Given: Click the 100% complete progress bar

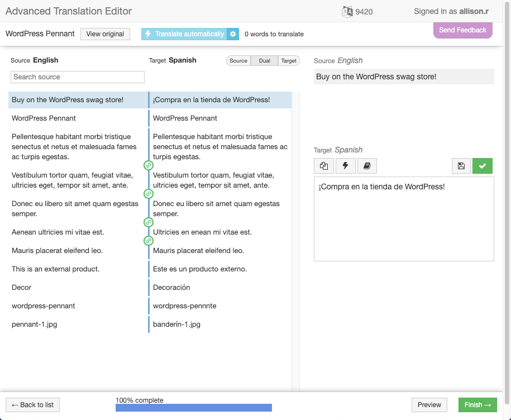Looking at the screenshot, I should coord(193,408).
